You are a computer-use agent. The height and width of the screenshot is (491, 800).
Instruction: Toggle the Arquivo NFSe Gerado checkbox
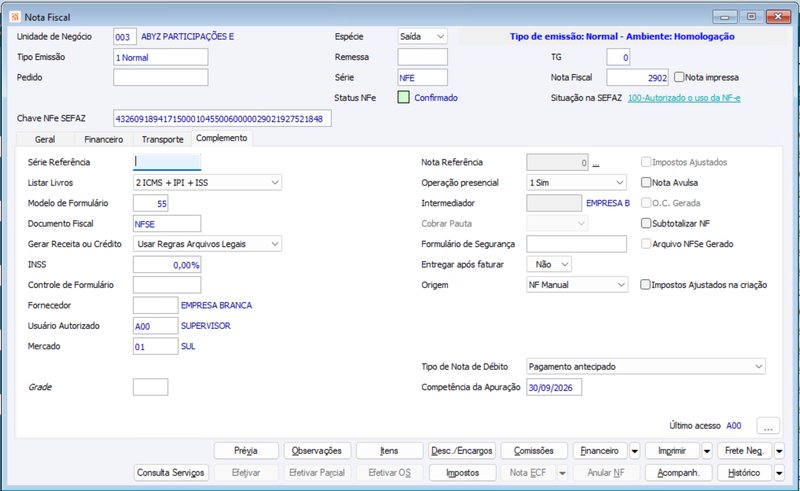[x=646, y=243]
